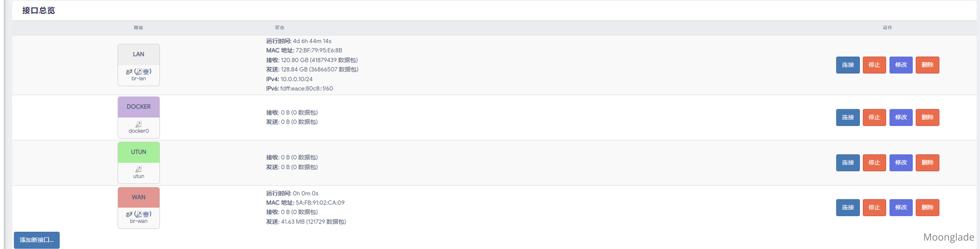Delete the UTUN interface using 删除
The width and height of the screenshot is (980, 249).
927,163
